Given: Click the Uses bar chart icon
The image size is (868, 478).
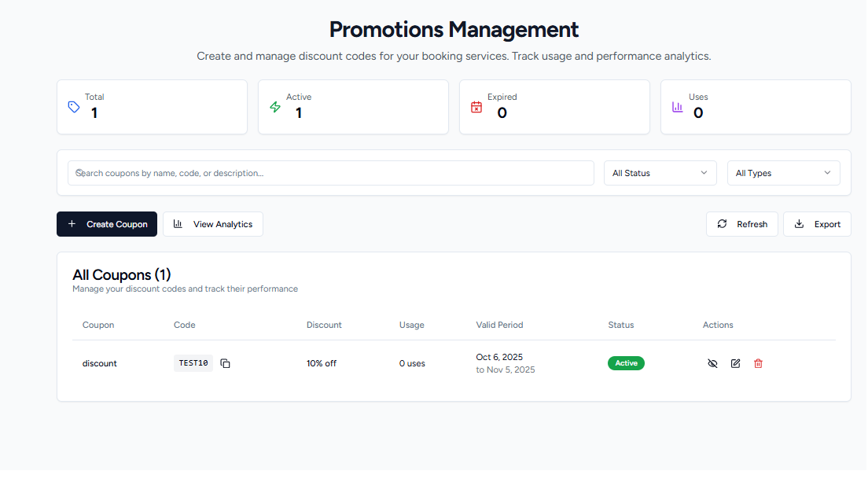Looking at the screenshot, I should (678, 107).
